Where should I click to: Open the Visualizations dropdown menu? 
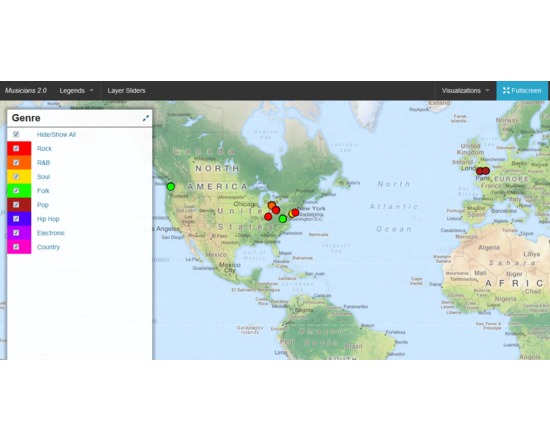(465, 91)
